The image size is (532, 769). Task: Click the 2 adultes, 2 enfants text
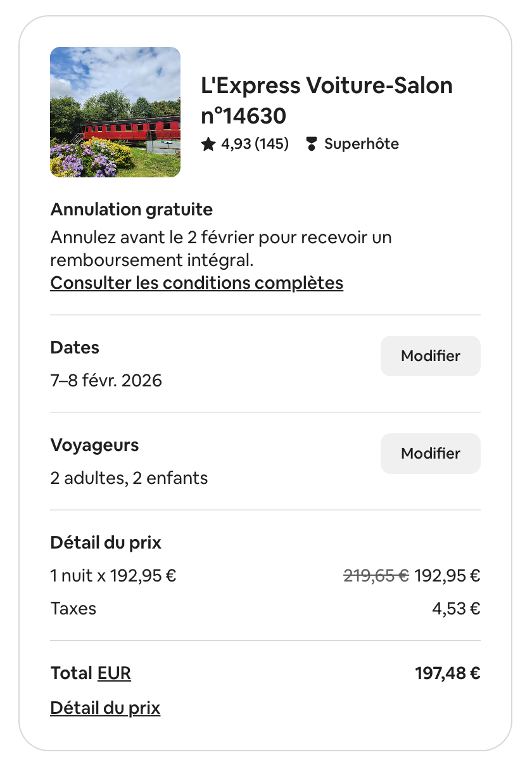click(x=129, y=478)
